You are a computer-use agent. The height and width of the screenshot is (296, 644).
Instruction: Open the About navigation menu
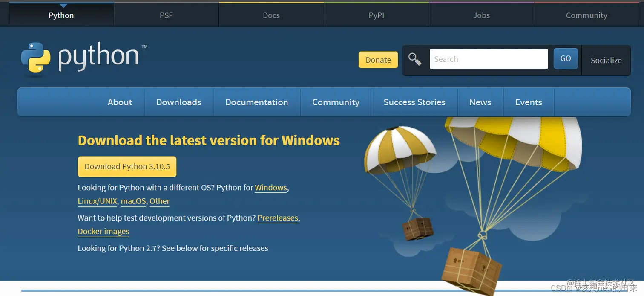point(120,102)
